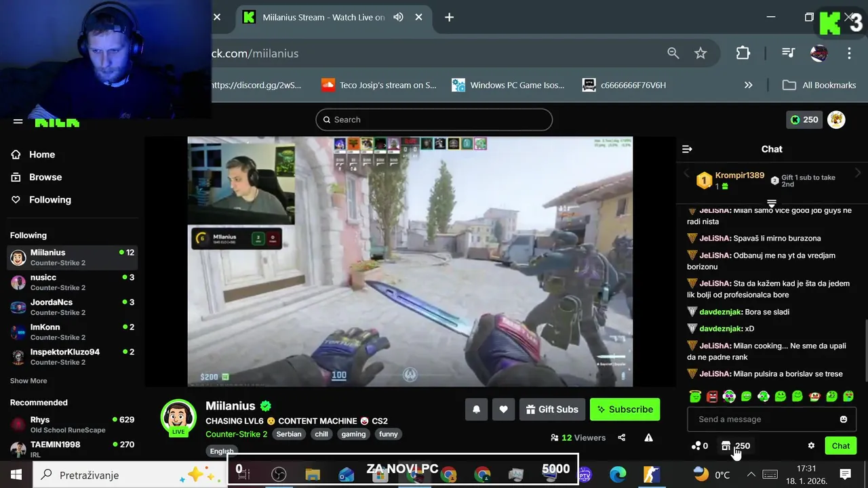Open chat settings gear icon
Image resolution: width=868 pixels, height=488 pixels.
[x=811, y=446]
